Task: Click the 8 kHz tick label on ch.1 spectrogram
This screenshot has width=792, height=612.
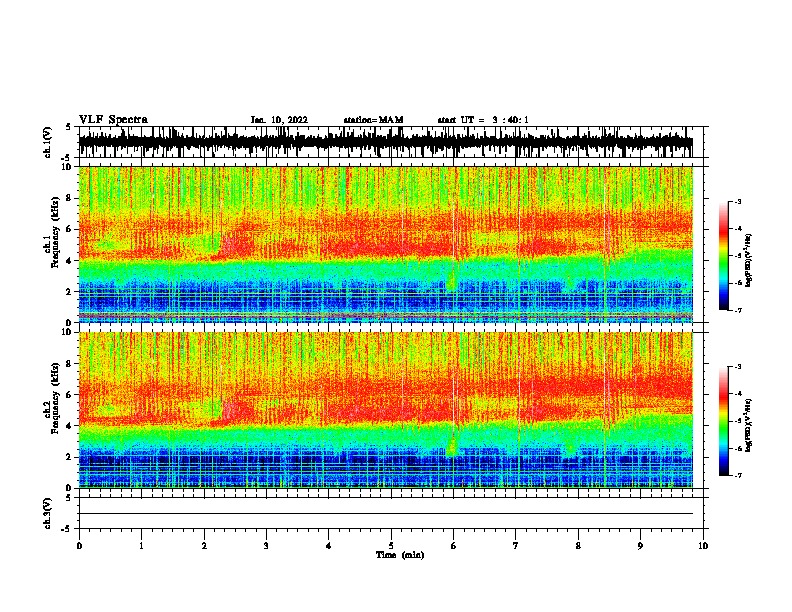Action: tap(69, 198)
